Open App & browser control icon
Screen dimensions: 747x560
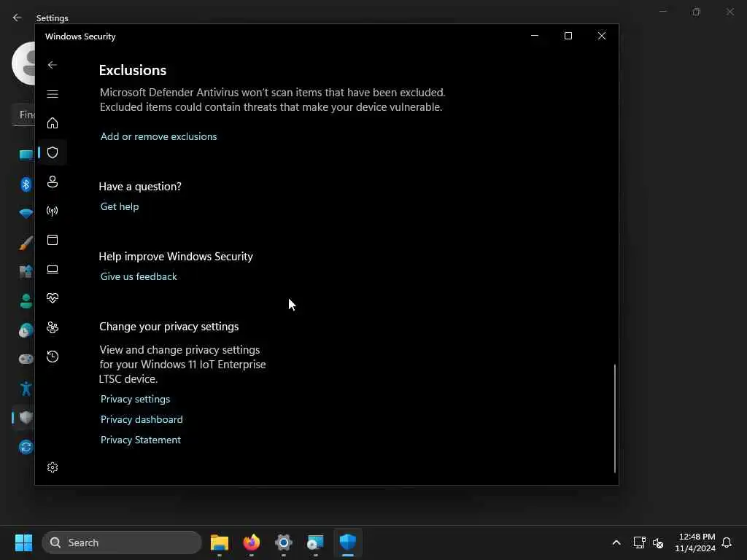[53, 239]
